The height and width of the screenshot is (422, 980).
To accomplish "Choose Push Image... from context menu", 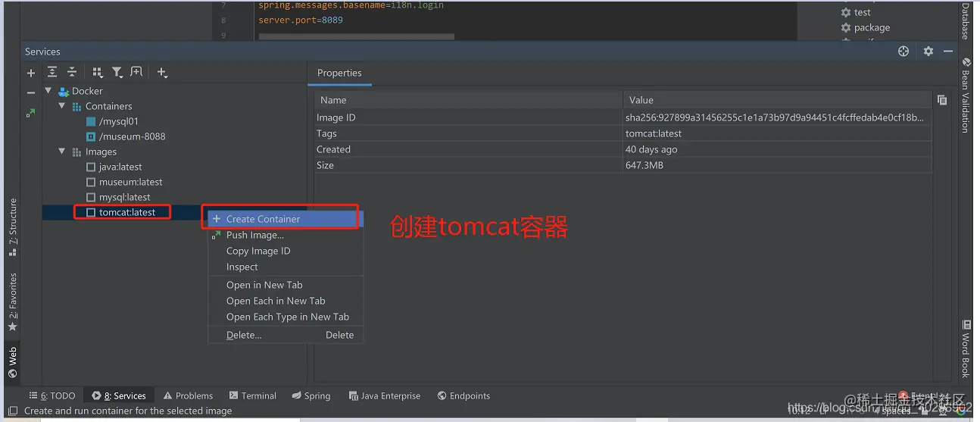I will pos(286,235).
